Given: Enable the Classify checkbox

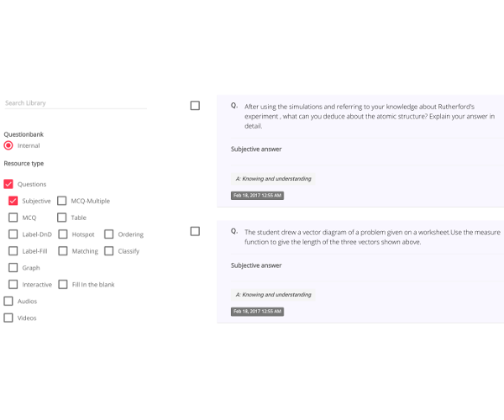Looking at the screenshot, I should tap(109, 251).
